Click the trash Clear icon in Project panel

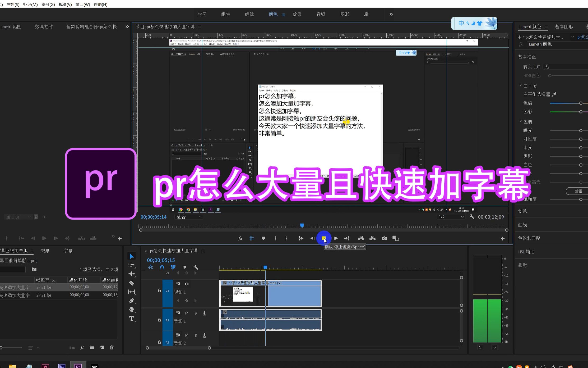[x=112, y=347]
